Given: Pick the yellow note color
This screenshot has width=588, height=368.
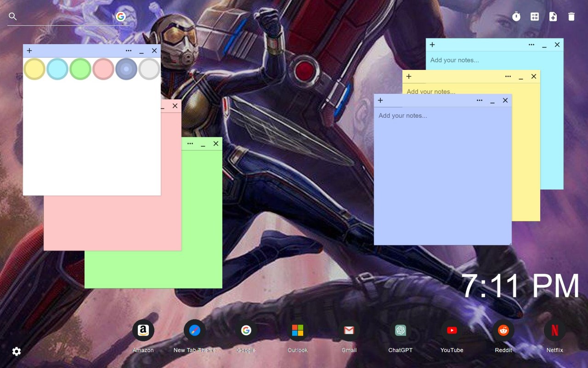Looking at the screenshot, I should pos(34,69).
